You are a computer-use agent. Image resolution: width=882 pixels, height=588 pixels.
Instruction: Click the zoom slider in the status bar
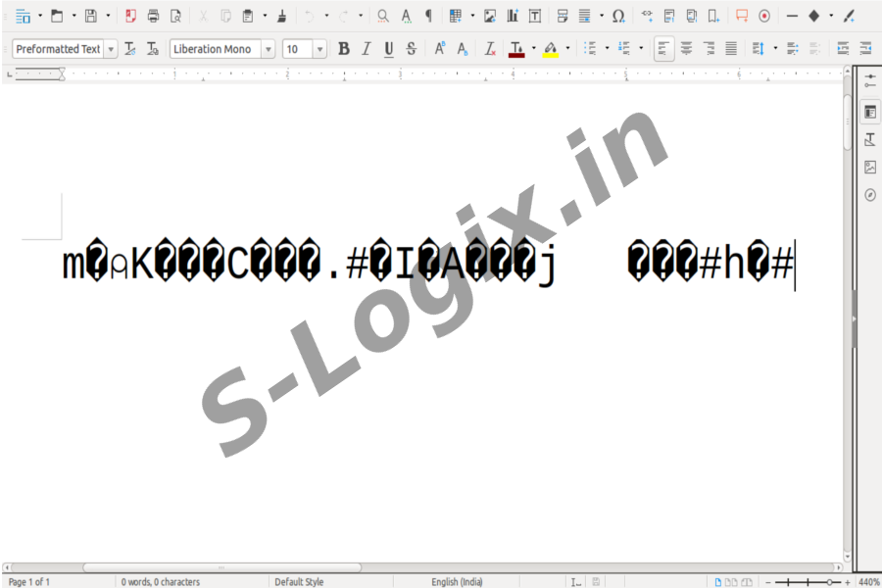pyautogui.click(x=808, y=582)
